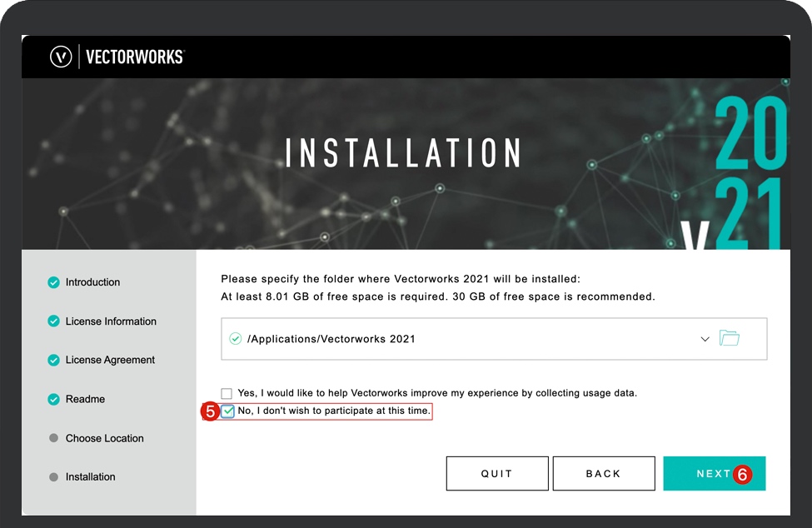The image size is (812, 528).
Task: Select the License Information step label
Action: click(x=111, y=321)
